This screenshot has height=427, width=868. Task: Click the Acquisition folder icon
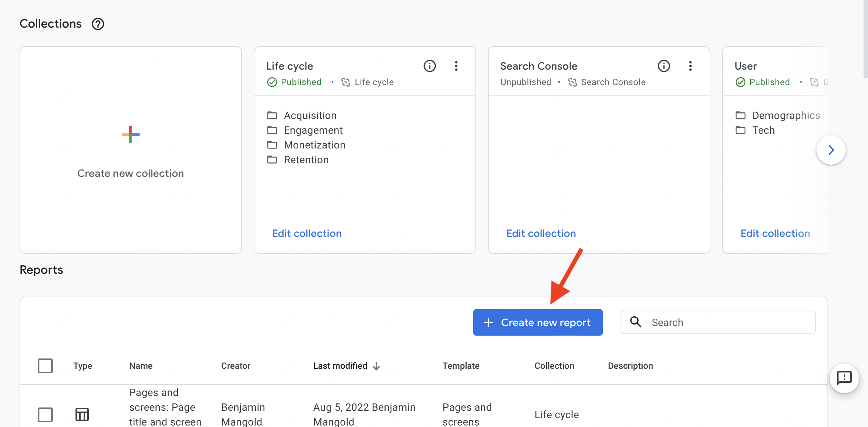273,115
